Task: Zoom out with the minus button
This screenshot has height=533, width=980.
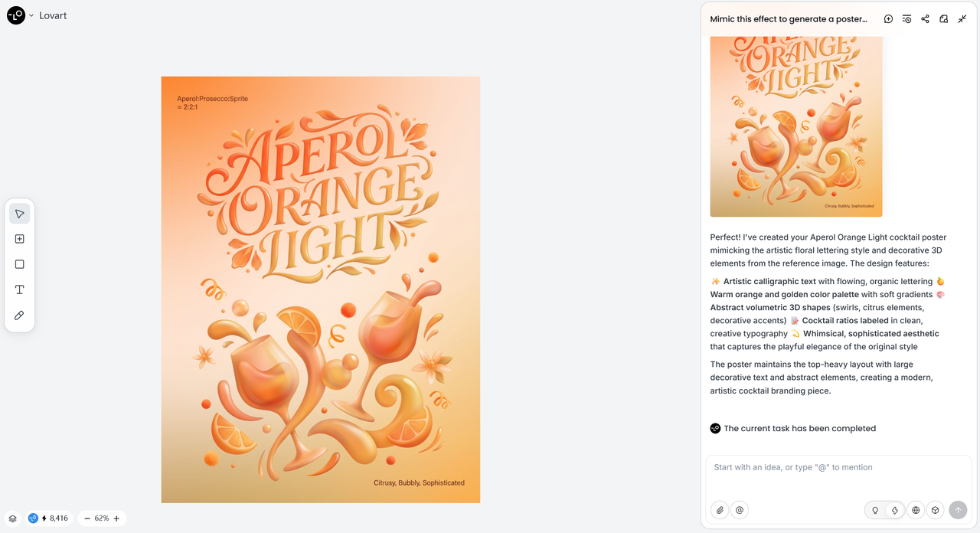Action: point(87,518)
